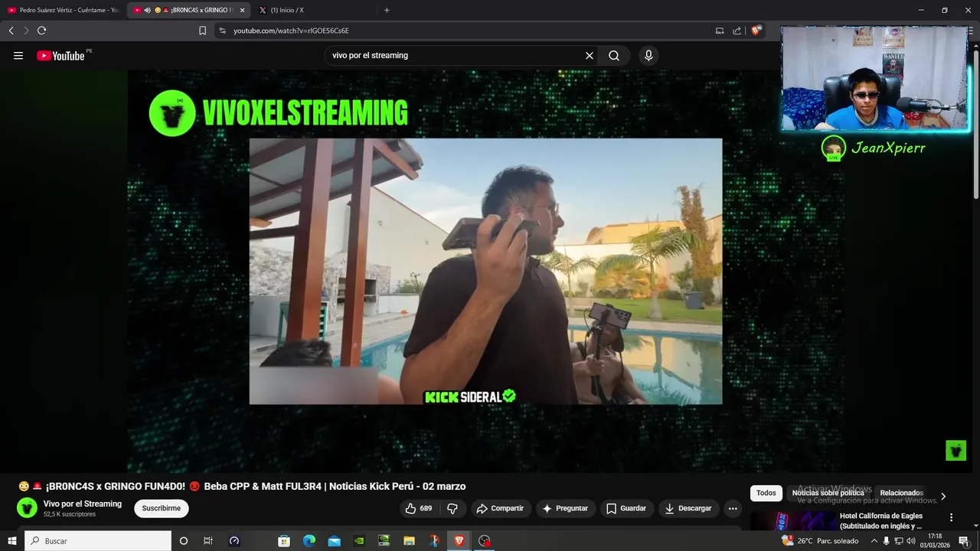The width and height of the screenshot is (980, 551).
Task: Subscribe with the Suscribirme button
Action: pyautogui.click(x=162, y=508)
